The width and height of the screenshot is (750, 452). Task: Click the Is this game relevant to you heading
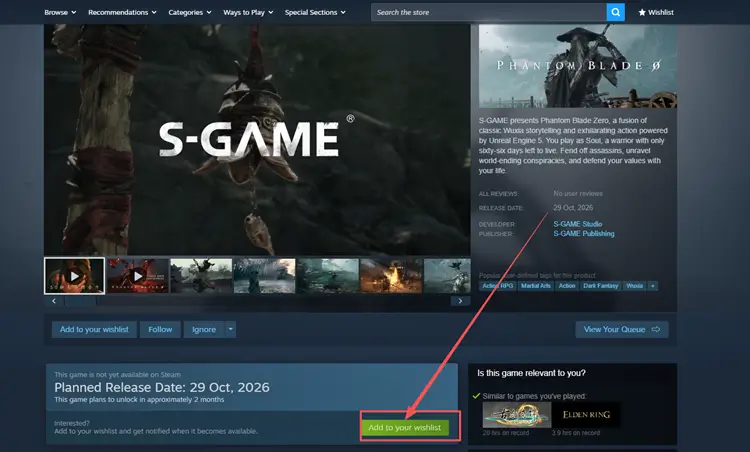tap(531, 373)
